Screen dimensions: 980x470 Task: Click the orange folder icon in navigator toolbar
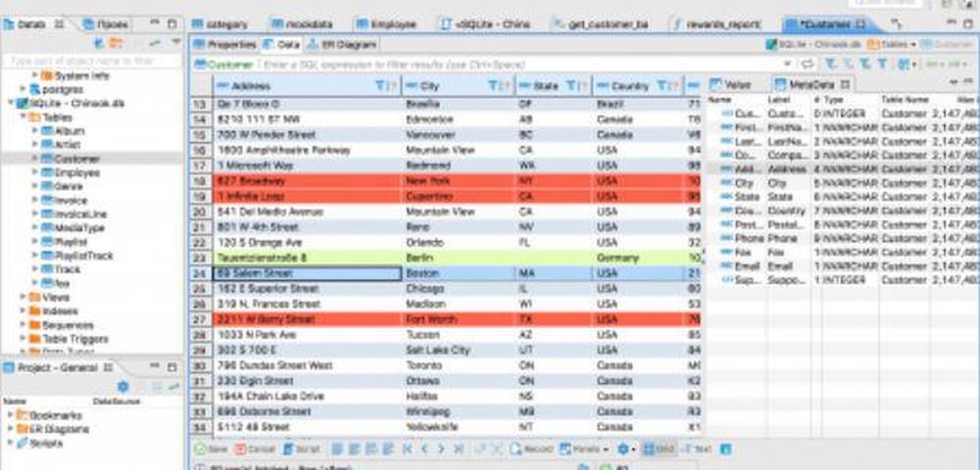[x=117, y=42]
